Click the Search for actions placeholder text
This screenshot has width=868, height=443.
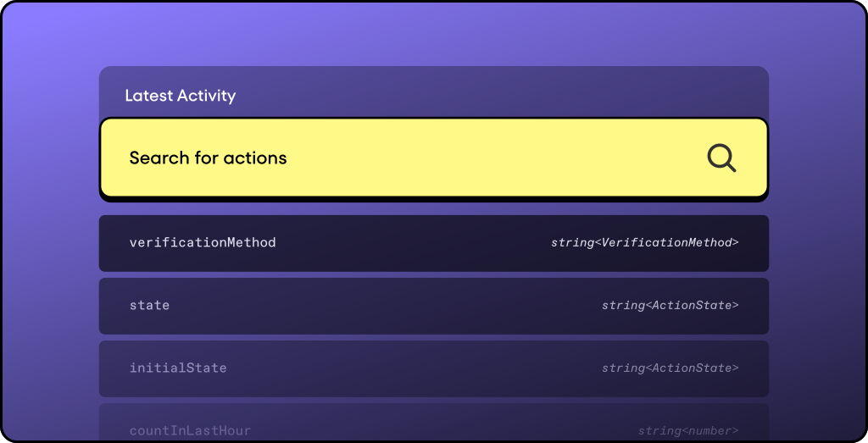pos(209,158)
